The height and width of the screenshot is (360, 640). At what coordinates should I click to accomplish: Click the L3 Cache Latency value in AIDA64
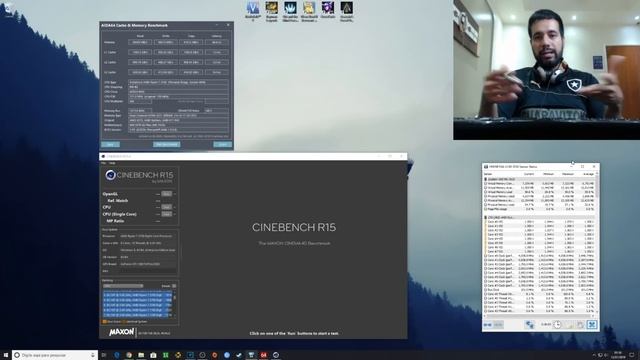[x=217, y=72]
